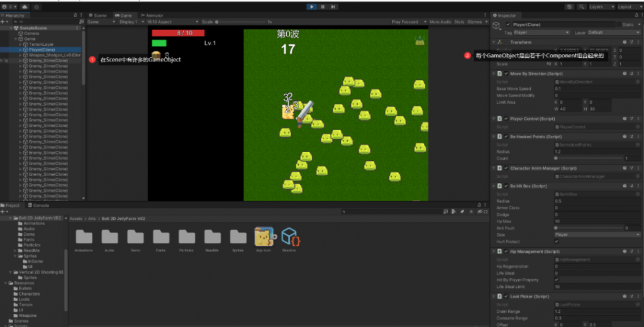This screenshot has width=644, height=327.
Task: Open the Animations folder in Project grid
Action: [84, 237]
